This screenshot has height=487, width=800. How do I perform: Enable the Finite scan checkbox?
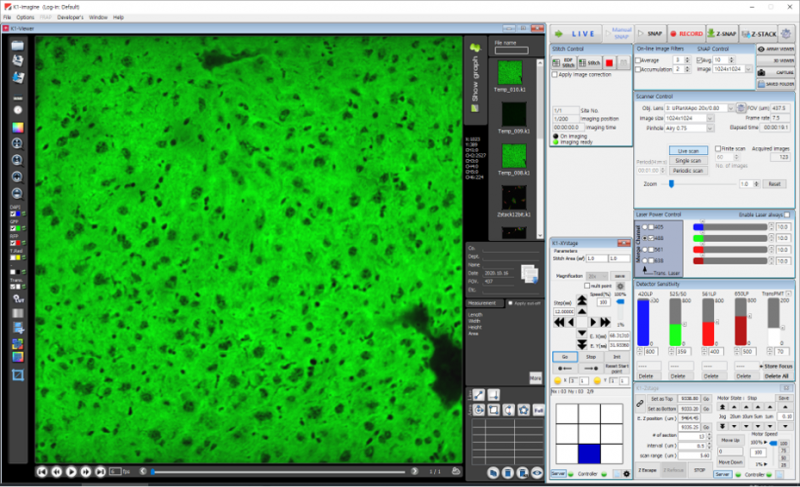(x=718, y=148)
